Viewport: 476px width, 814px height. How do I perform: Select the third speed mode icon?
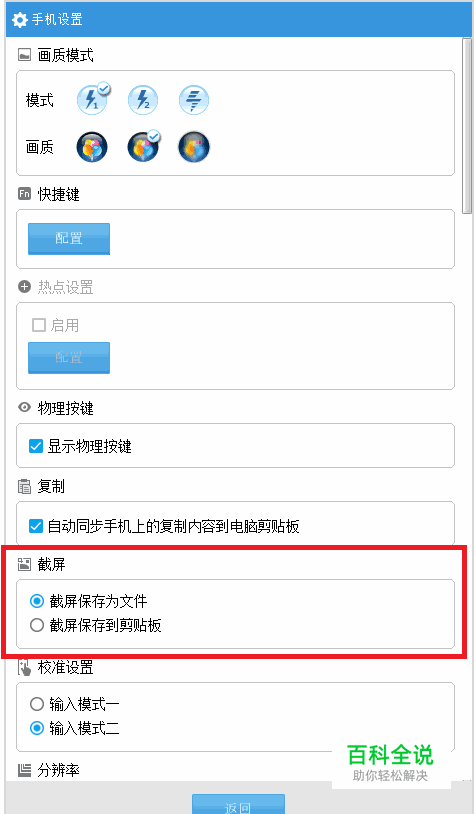pos(194,100)
